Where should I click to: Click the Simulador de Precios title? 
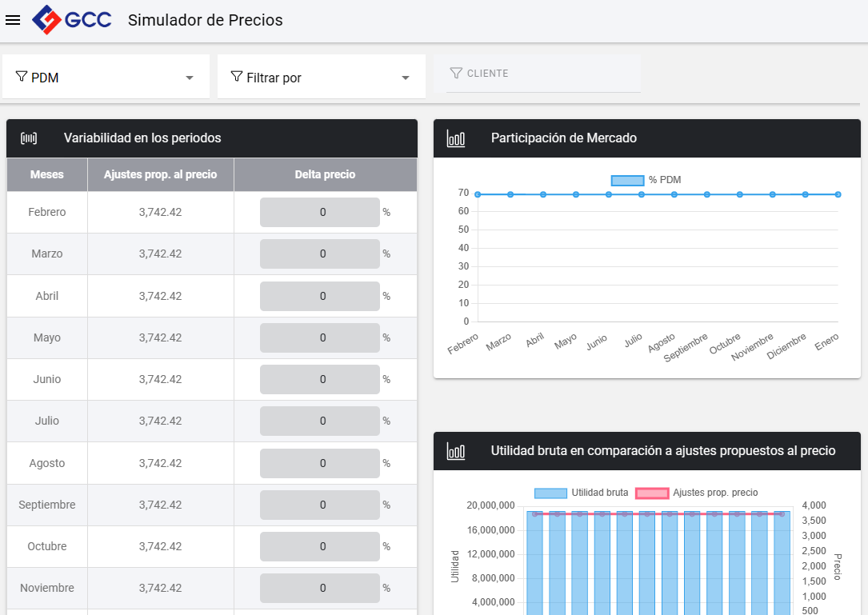pyautogui.click(x=206, y=20)
